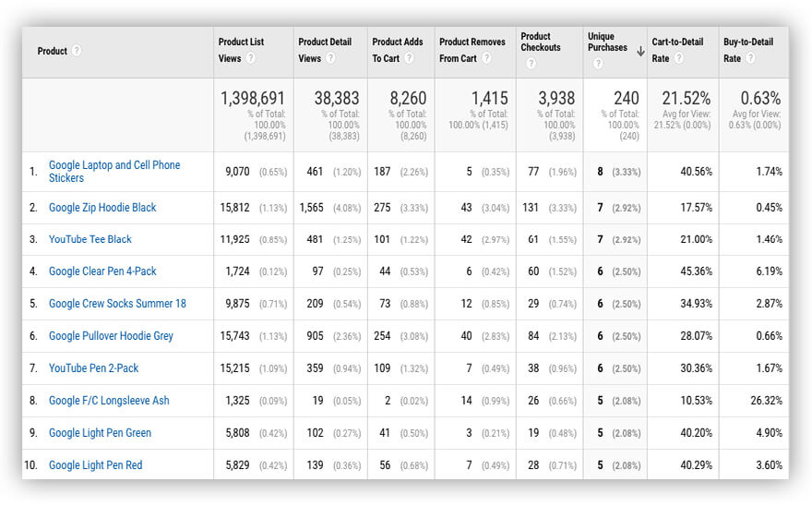Click the help icon under Product Checkouts
This screenshot has width=812, height=506.
point(531,63)
